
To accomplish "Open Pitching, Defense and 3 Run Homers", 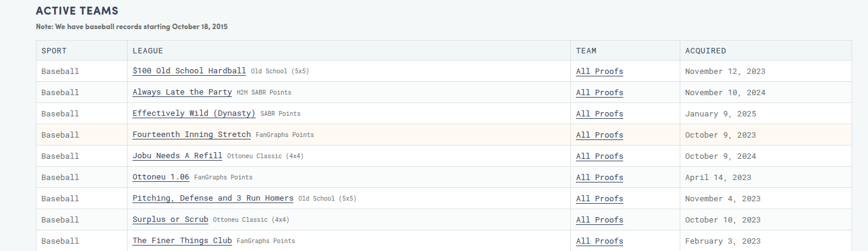I will pos(213,198).
